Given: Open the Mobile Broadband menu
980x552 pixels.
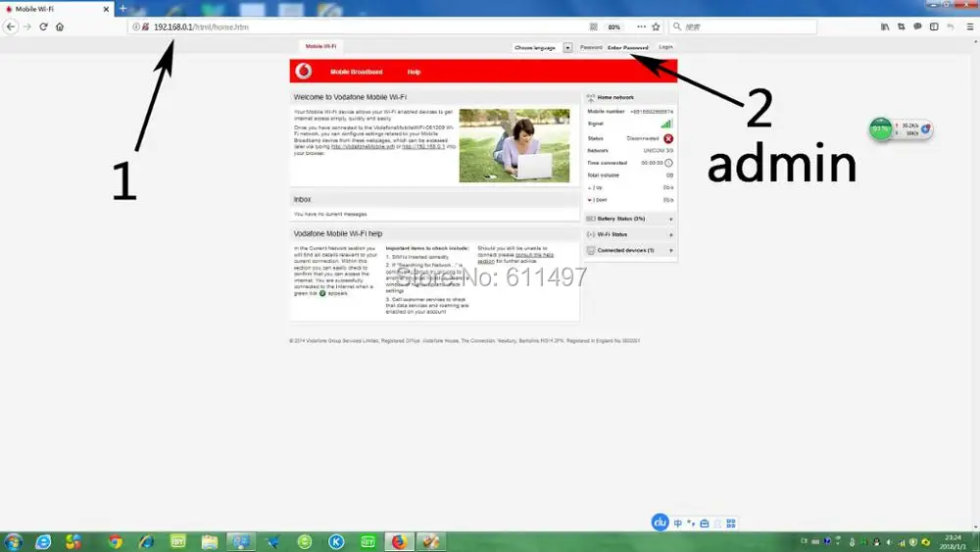Looking at the screenshot, I should click(x=357, y=72).
